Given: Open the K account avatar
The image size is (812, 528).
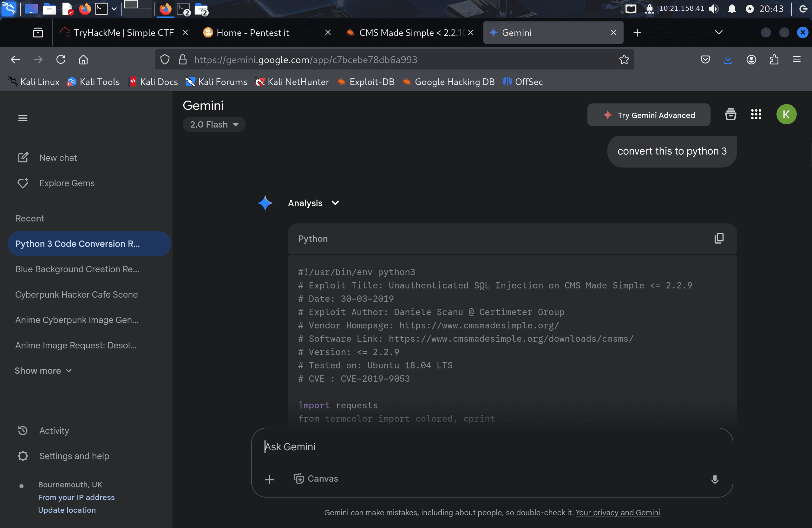Looking at the screenshot, I should [786, 114].
